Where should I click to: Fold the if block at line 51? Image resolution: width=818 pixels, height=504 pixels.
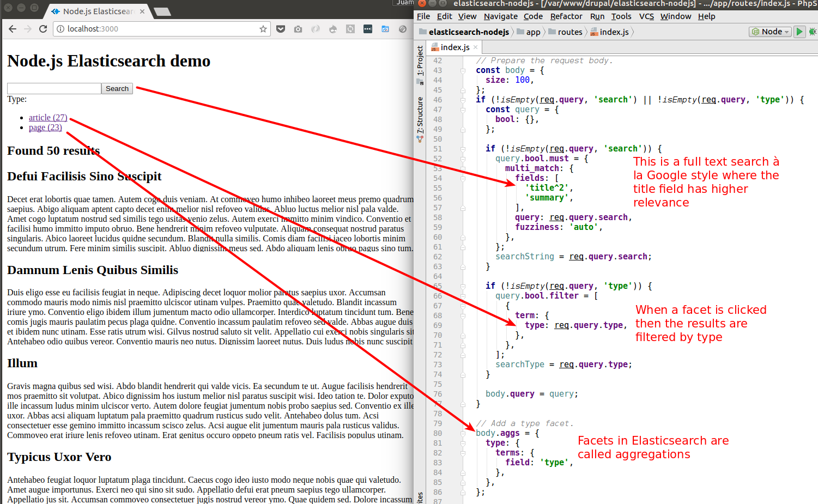pyautogui.click(x=463, y=149)
